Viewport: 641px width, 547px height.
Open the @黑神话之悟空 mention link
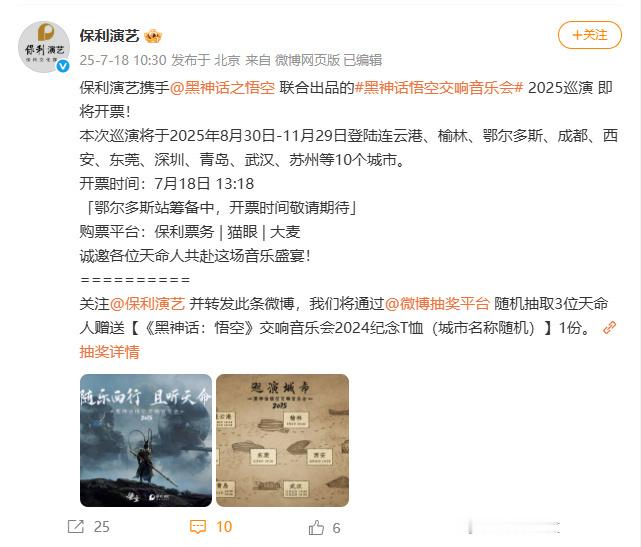coord(222,87)
